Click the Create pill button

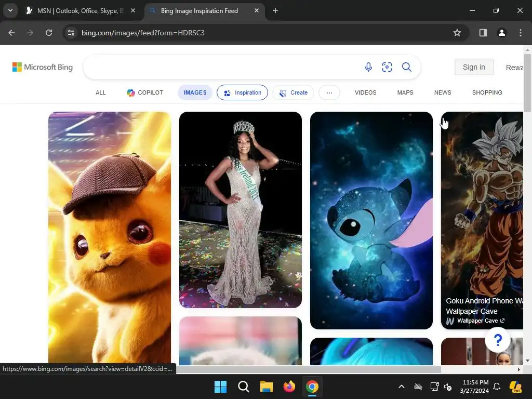click(x=293, y=92)
